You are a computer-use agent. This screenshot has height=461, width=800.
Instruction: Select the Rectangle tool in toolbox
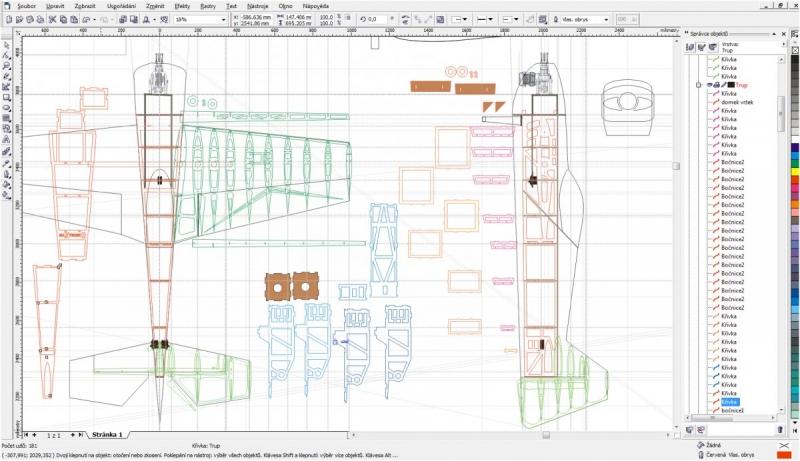click(6, 97)
